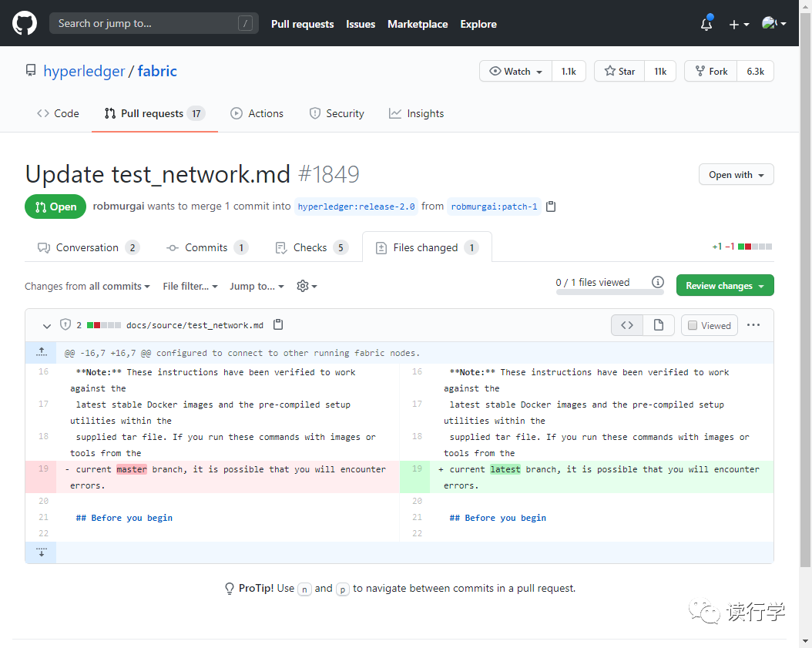
Task: Open Issues in the top navigation
Action: [361, 25]
